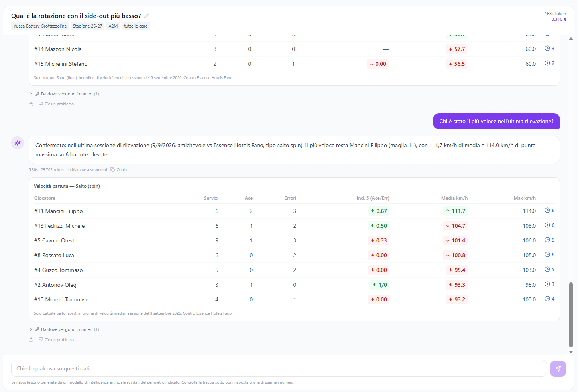Viewport: 578px width, 392px height.
Task: Click the '#10 Moretti Tommaso' player name
Action: pyautogui.click(x=61, y=299)
